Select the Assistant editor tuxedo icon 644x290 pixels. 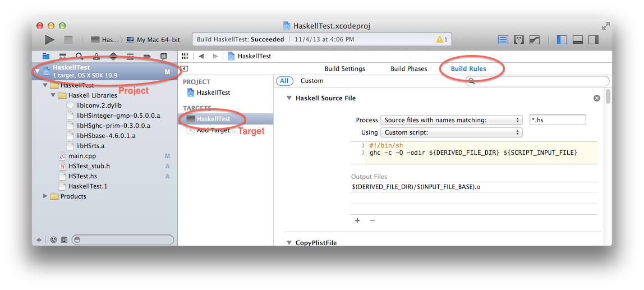click(519, 40)
